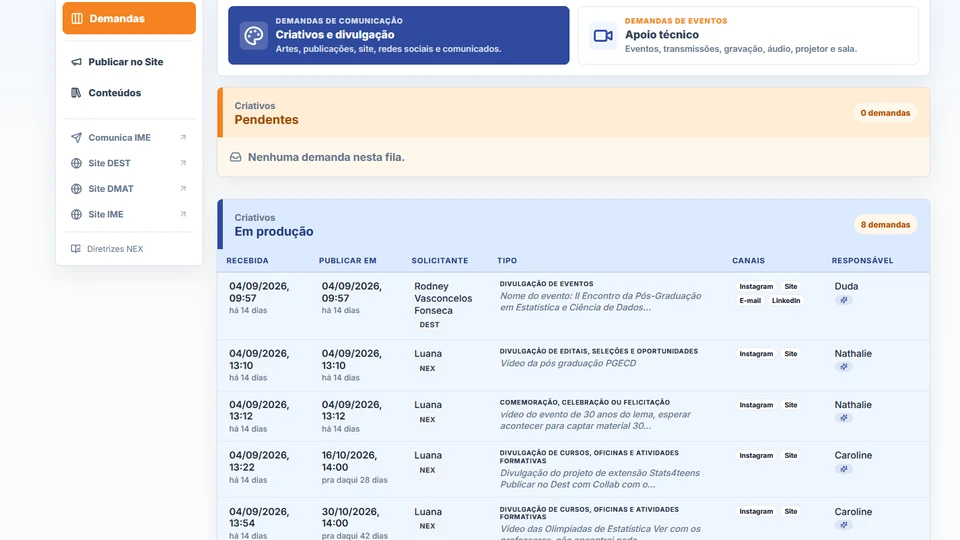The width and height of the screenshot is (960, 540).
Task: Click the Pendentes section heading
Action: click(266, 120)
